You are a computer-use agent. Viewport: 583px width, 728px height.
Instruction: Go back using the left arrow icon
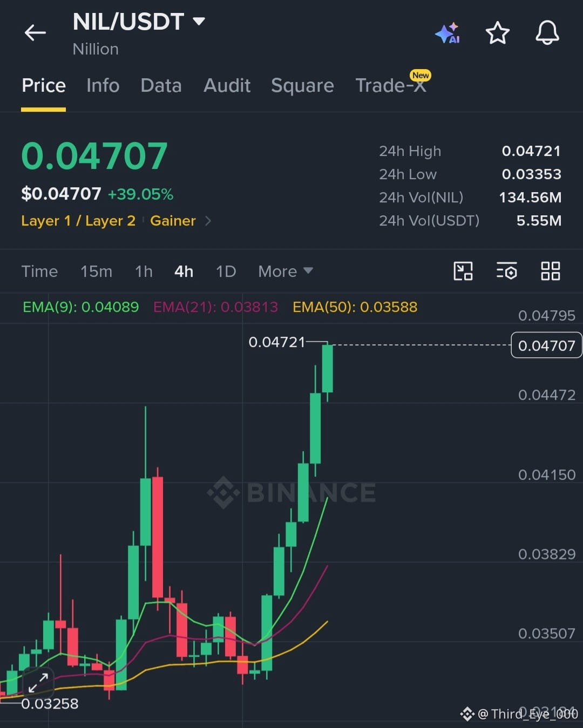click(35, 33)
